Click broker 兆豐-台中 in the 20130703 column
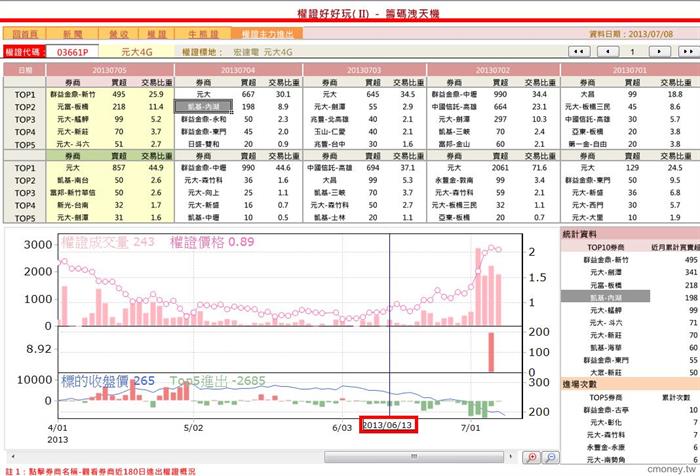Viewport: 700px width, 476px height. coord(329,144)
